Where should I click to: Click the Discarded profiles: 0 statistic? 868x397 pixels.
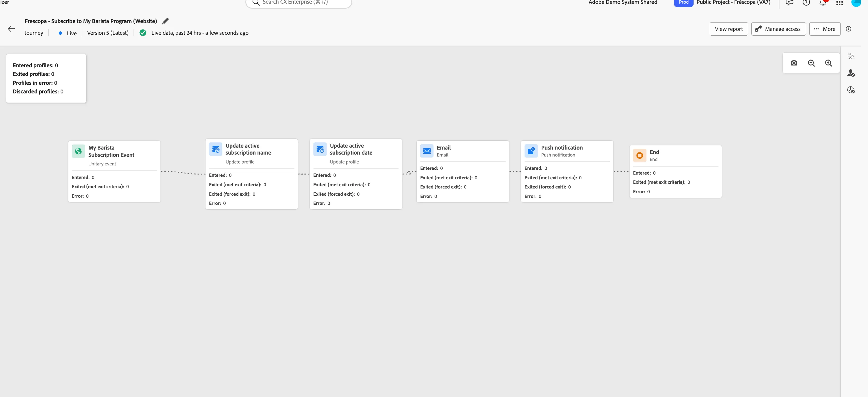[38, 91]
